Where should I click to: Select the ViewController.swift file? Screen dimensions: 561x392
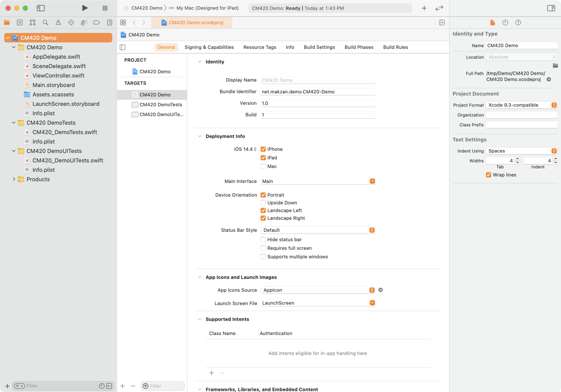pyautogui.click(x=58, y=76)
